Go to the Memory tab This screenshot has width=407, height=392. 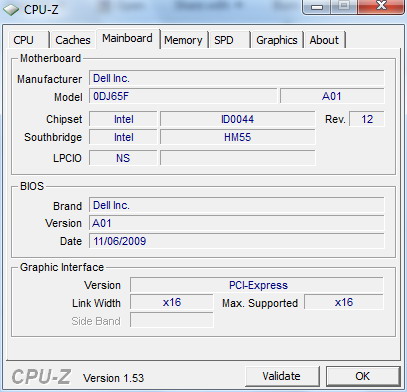[183, 40]
